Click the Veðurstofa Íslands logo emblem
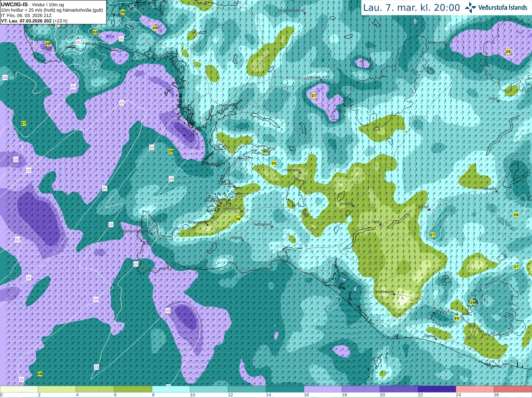The height and width of the screenshot is (398, 532). pos(470,7)
